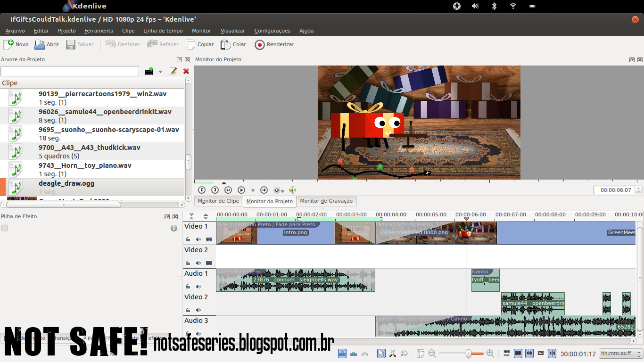Click the Renderizar record icon
644x362 pixels.
click(260, 44)
